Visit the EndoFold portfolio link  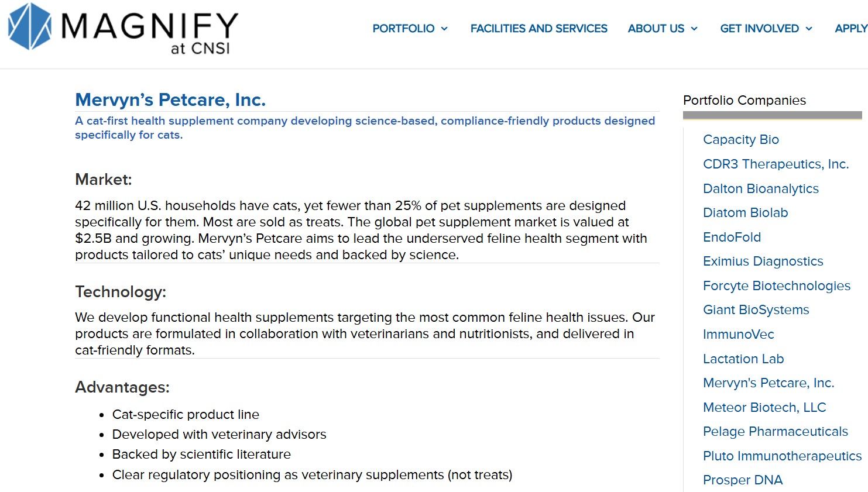point(732,238)
